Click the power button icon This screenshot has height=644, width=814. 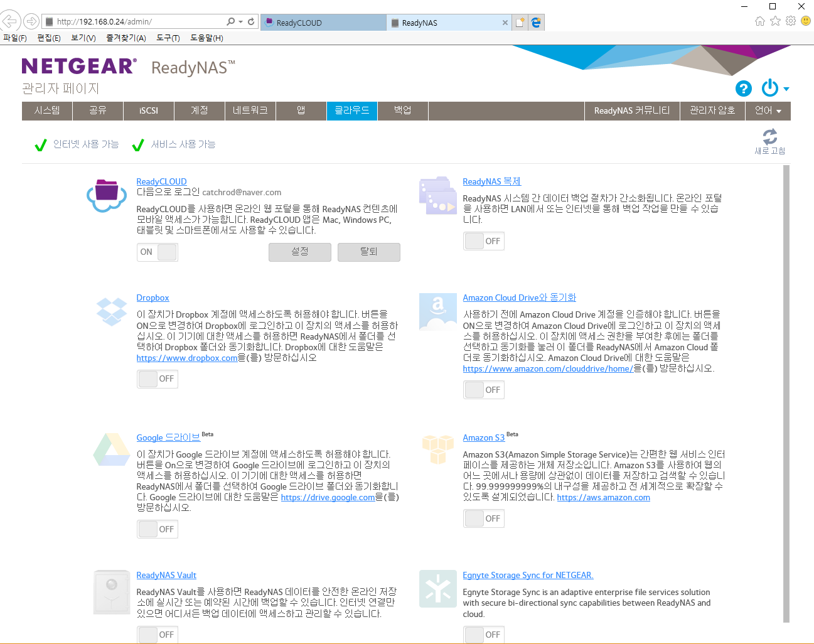(x=769, y=88)
